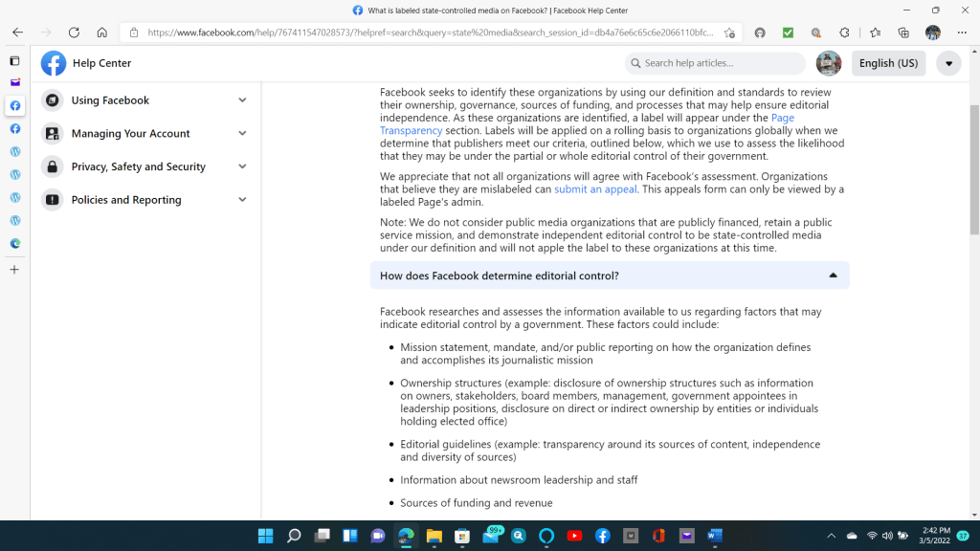The width and height of the screenshot is (980, 551).
Task: Open YouTube from the Windows taskbar
Action: pyautogui.click(x=574, y=536)
